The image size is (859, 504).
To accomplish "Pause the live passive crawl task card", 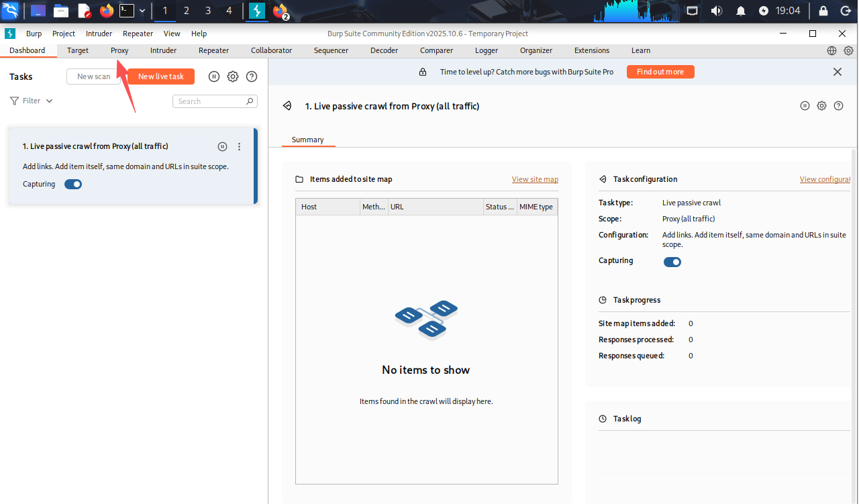I will coord(223,146).
